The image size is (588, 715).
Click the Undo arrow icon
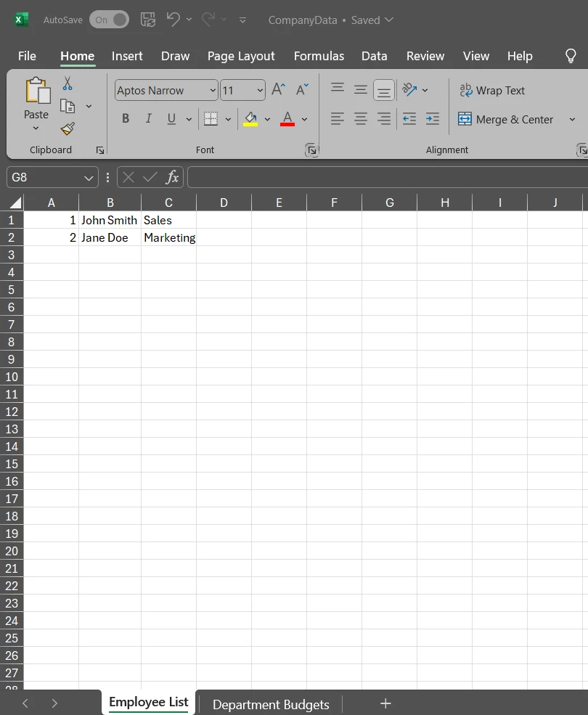pyautogui.click(x=173, y=20)
